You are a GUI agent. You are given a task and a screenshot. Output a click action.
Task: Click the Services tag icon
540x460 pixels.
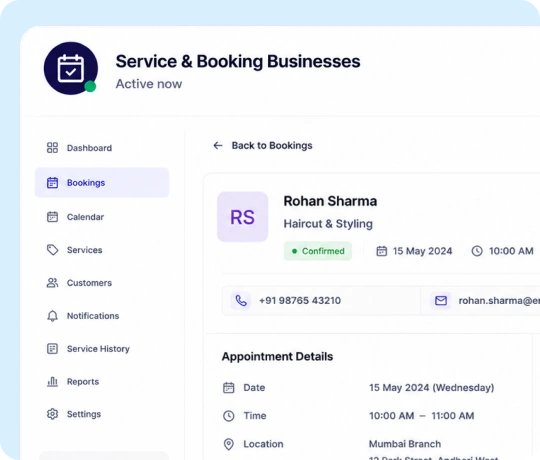(52, 250)
